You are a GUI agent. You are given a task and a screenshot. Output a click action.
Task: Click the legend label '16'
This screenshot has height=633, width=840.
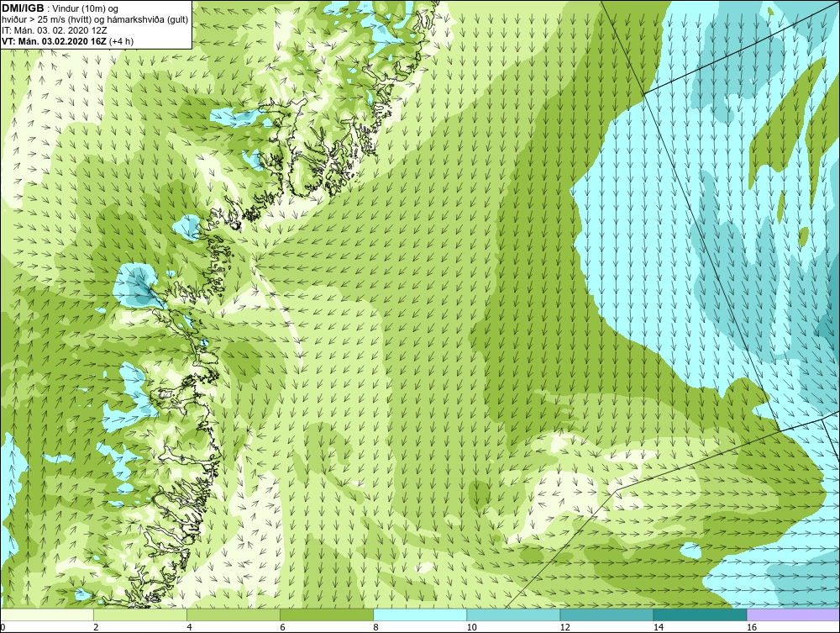tap(751, 627)
